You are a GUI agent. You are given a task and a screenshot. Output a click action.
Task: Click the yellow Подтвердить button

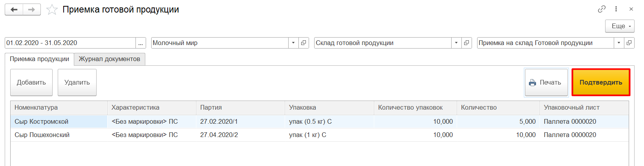point(601,83)
